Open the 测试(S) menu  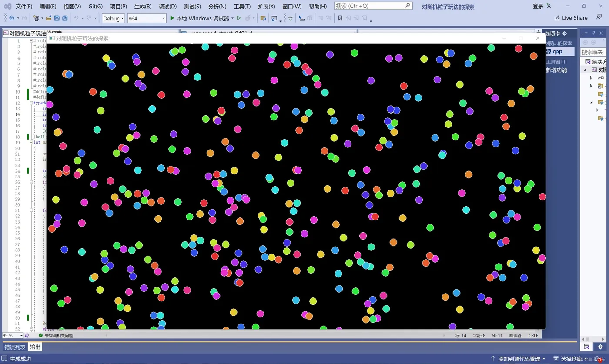coord(192,7)
